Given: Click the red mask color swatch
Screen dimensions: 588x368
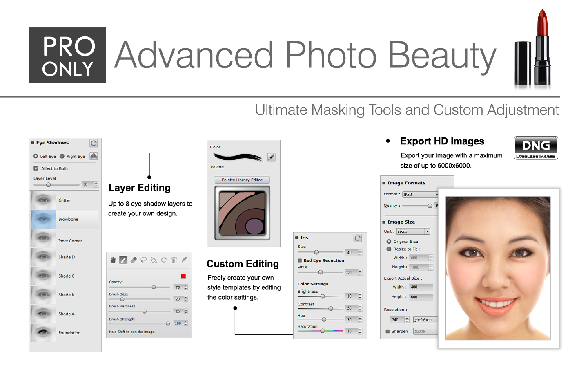Looking at the screenshot, I should pos(183,276).
